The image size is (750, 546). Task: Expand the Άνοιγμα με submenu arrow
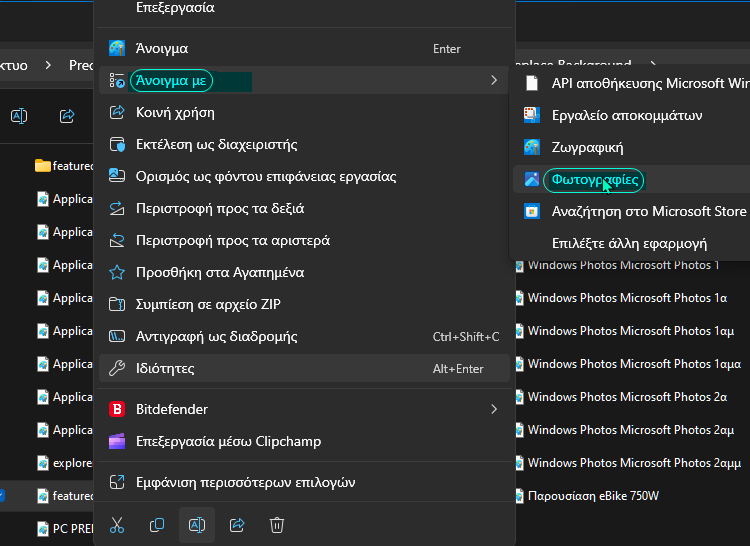point(494,80)
